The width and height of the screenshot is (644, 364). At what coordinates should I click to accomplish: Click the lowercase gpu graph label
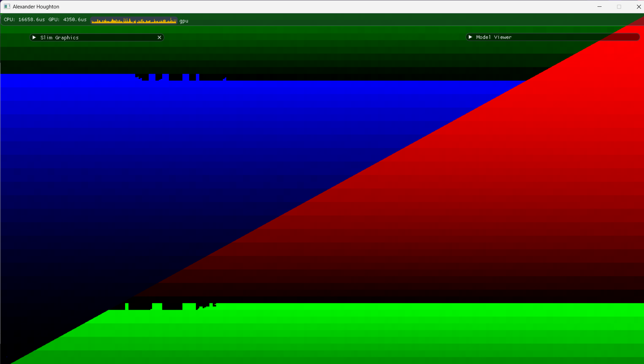click(x=184, y=21)
